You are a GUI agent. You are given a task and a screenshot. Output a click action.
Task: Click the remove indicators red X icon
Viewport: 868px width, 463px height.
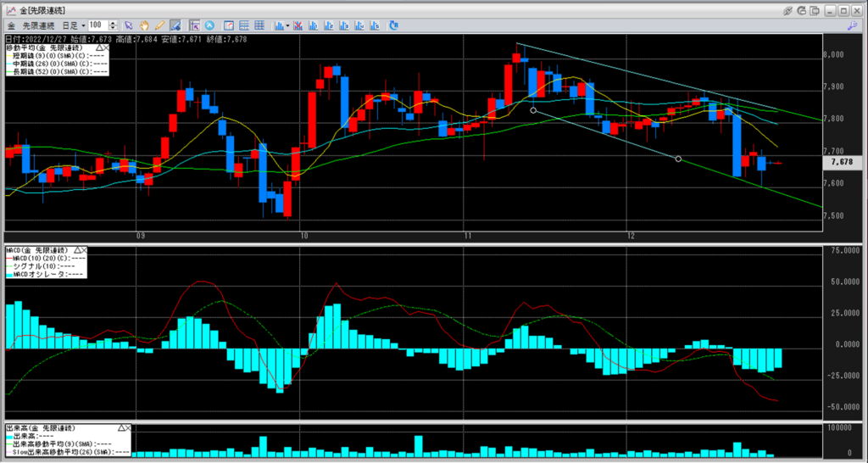298,25
